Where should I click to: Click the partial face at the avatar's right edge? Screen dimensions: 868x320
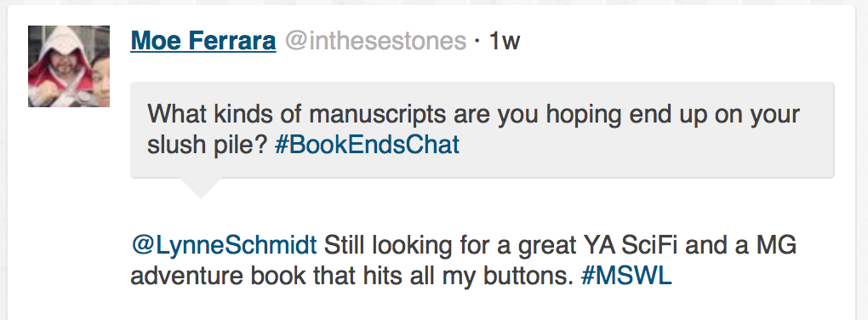click(x=100, y=77)
